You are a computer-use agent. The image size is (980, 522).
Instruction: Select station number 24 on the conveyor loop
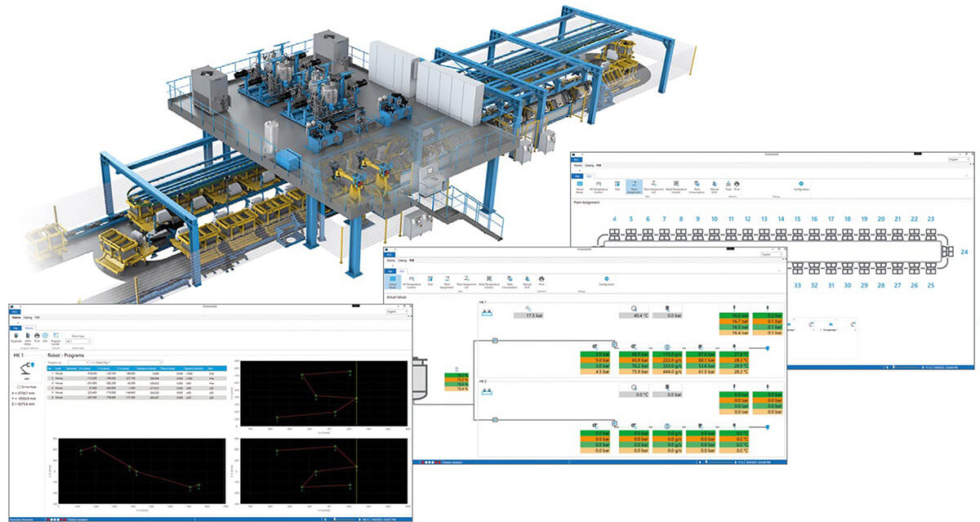point(964,252)
